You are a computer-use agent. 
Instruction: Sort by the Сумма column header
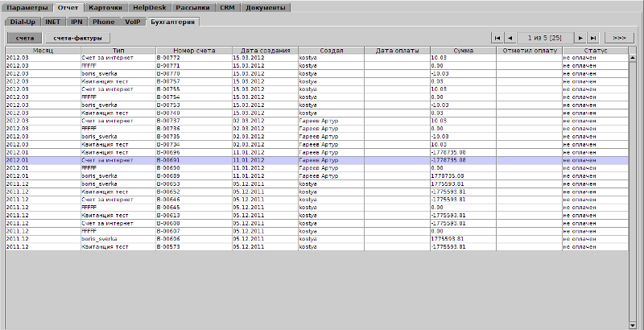coord(463,51)
